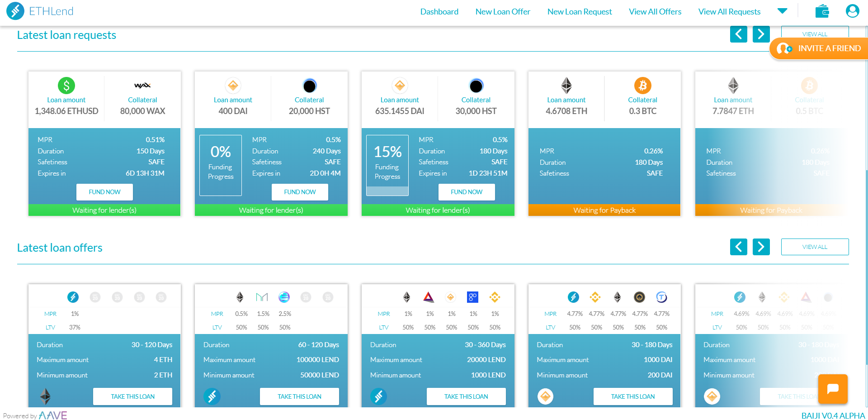The height and width of the screenshot is (420, 868).
Task: Navigate to the Dashboard tab
Action: click(x=439, y=11)
